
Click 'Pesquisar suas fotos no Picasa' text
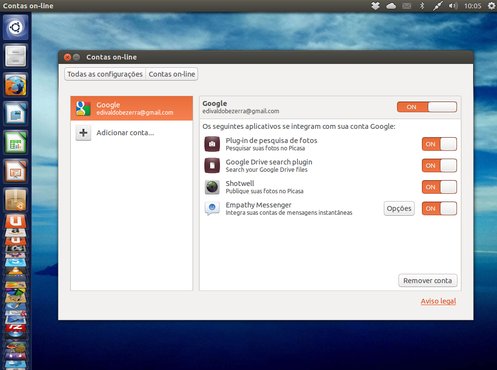point(265,148)
